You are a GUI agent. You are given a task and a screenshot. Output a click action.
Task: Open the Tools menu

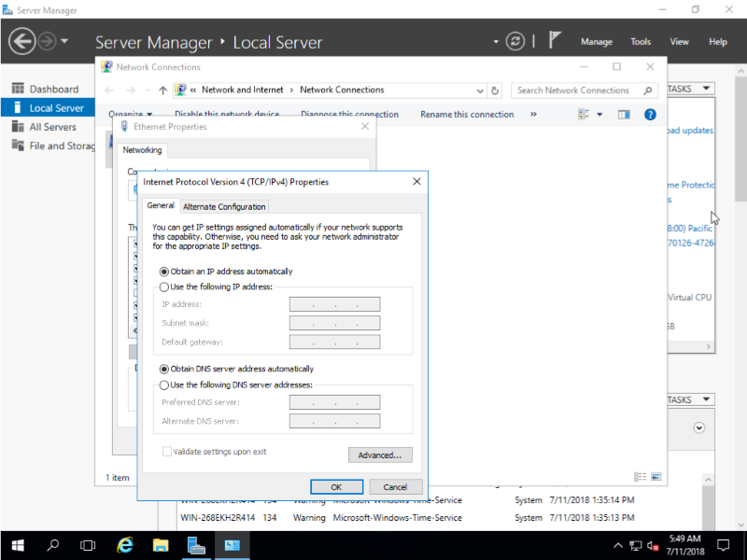click(x=641, y=42)
